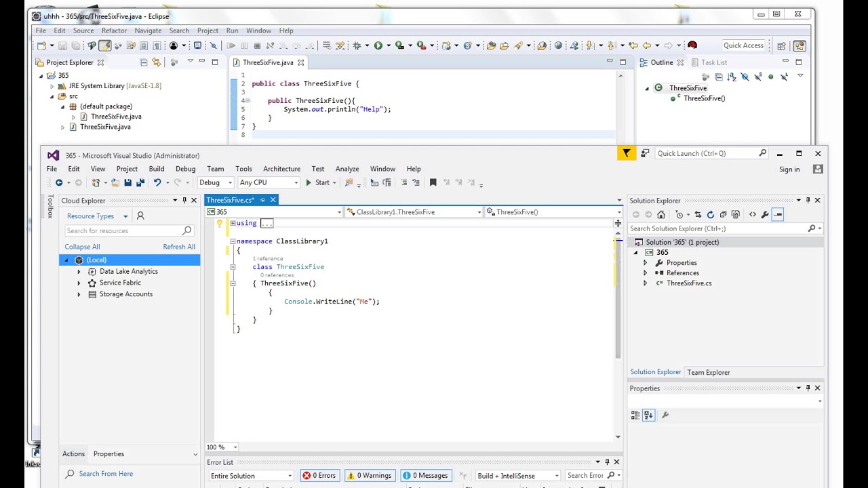Click Show All Files icon in Solution Explorer

click(736, 214)
